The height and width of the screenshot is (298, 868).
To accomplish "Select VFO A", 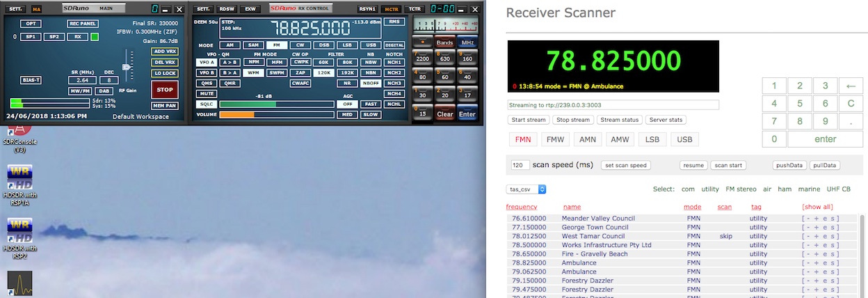I will (x=207, y=62).
